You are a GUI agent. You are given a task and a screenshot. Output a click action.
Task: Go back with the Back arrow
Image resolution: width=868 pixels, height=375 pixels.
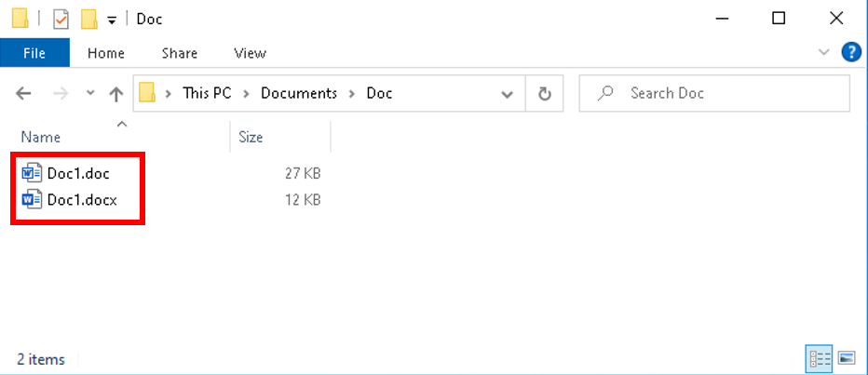coord(24,93)
